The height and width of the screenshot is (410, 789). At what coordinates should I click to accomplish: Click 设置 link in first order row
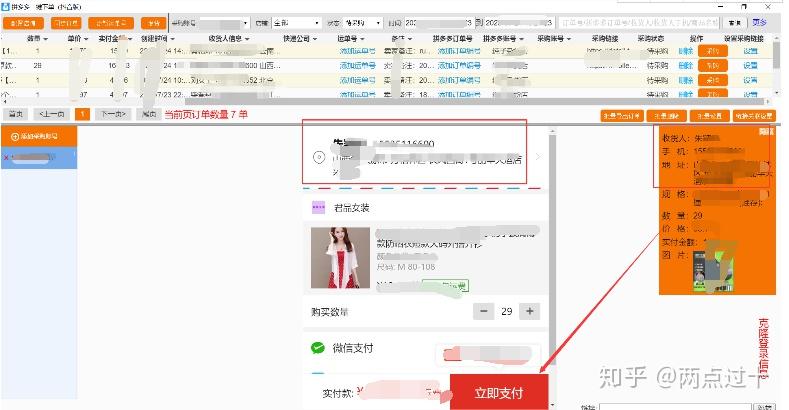click(750, 51)
